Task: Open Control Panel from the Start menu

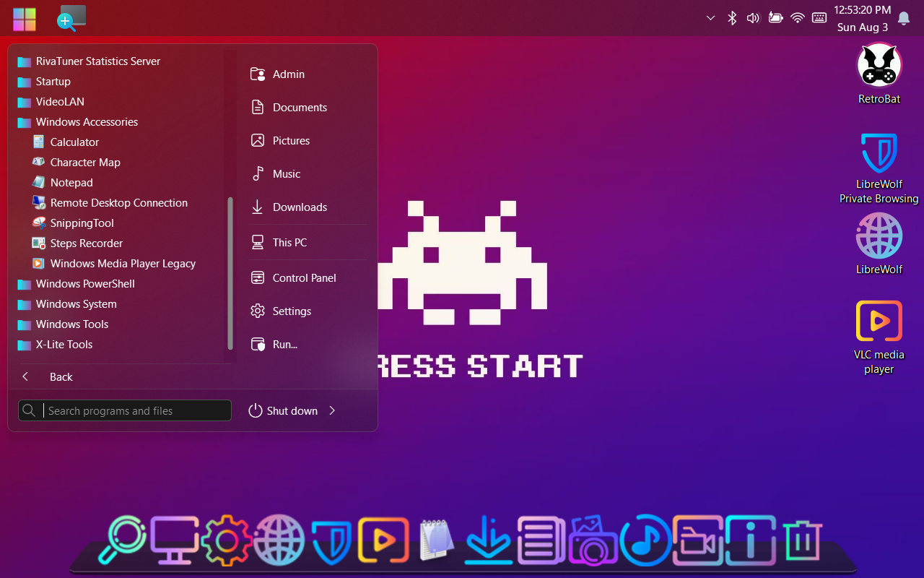Action: click(304, 278)
